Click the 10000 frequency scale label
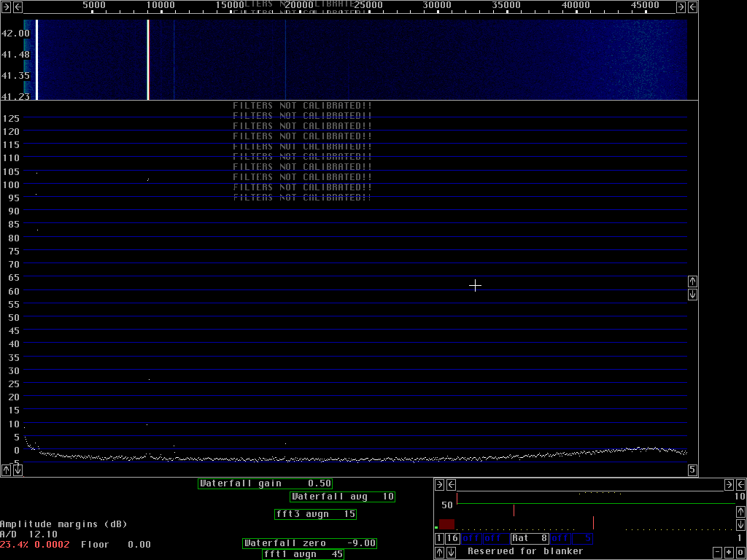Image resolution: width=747 pixels, height=560 pixels. click(x=160, y=5)
